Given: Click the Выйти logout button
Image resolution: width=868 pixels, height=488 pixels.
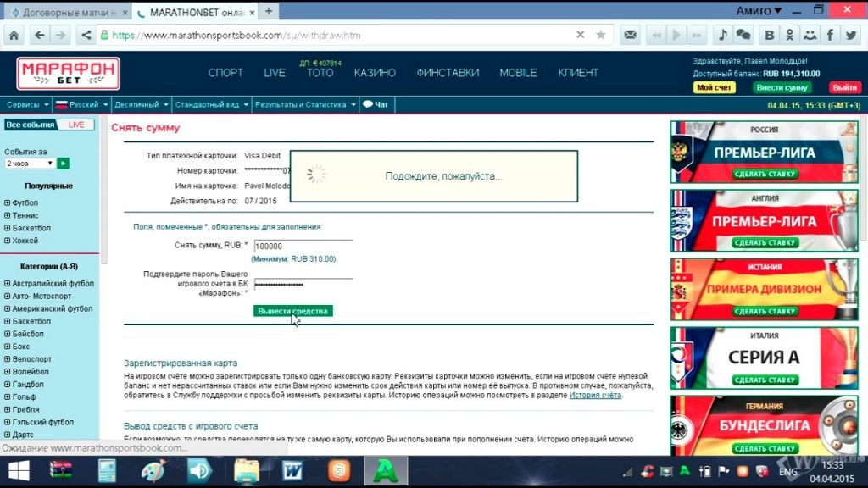Looking at the screenshot, I should [845, 87].
